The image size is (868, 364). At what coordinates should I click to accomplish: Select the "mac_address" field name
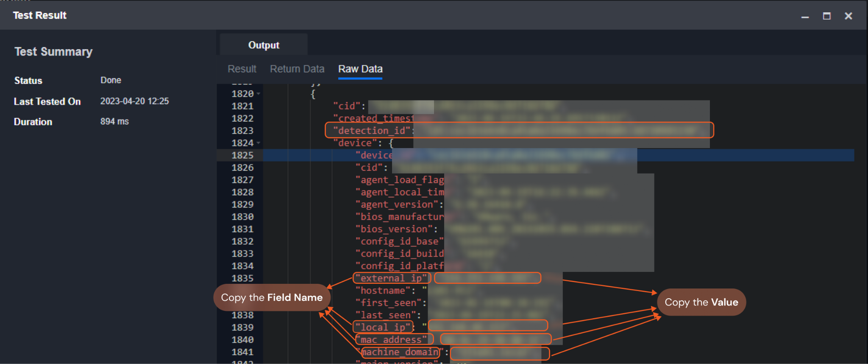(x=394, y=339)
